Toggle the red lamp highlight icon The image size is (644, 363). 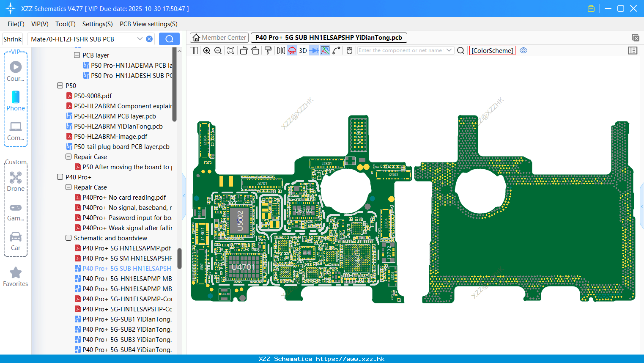[292, 50]
